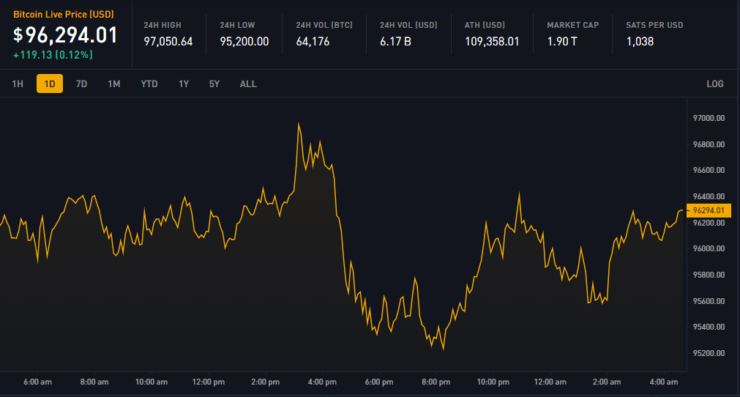740x397 pixels.
Task: Click the 24H LOW label
Action: point(237,25)
